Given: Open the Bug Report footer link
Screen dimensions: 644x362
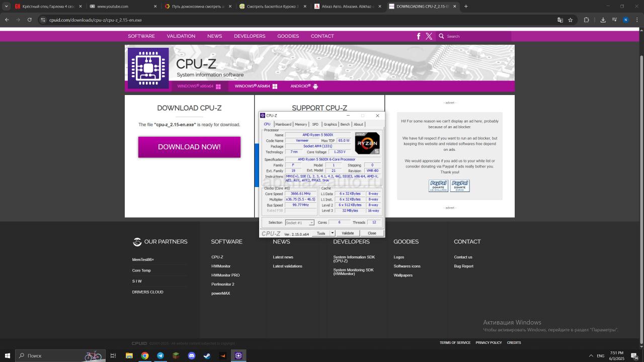Looking at the screenshot, I should pyautogui.click(x=463, y=266).
